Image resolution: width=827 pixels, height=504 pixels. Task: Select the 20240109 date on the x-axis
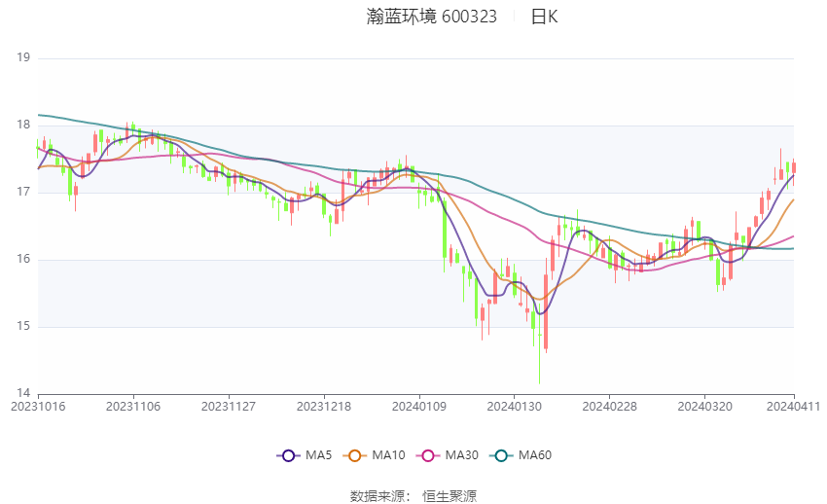click(x=418, y=406)
